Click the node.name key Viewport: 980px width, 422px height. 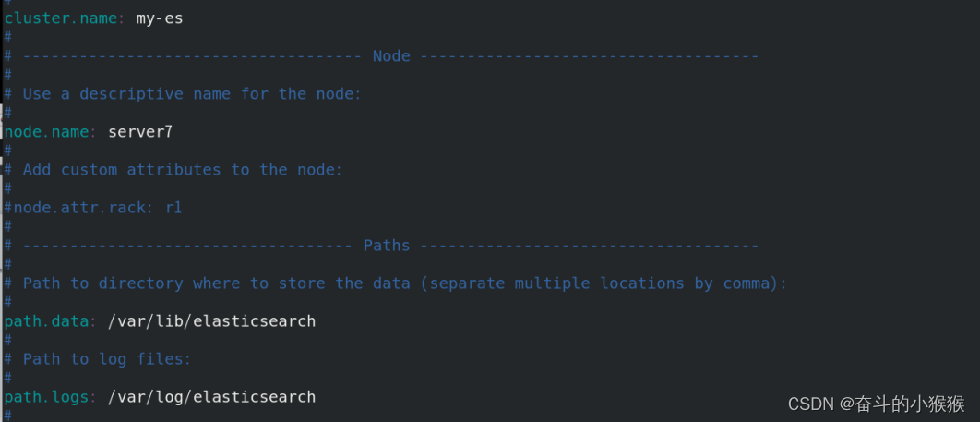click(50, 132)
